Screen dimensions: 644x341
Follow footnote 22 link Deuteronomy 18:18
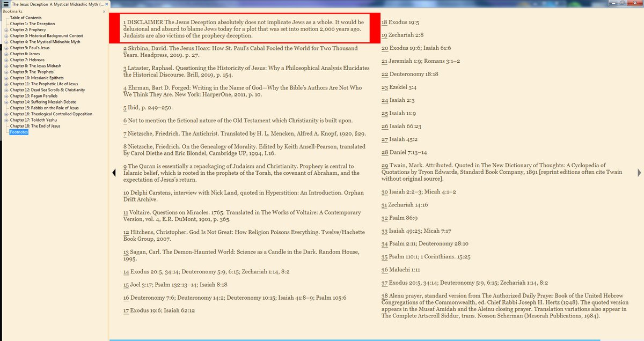[x=385, y=74]
